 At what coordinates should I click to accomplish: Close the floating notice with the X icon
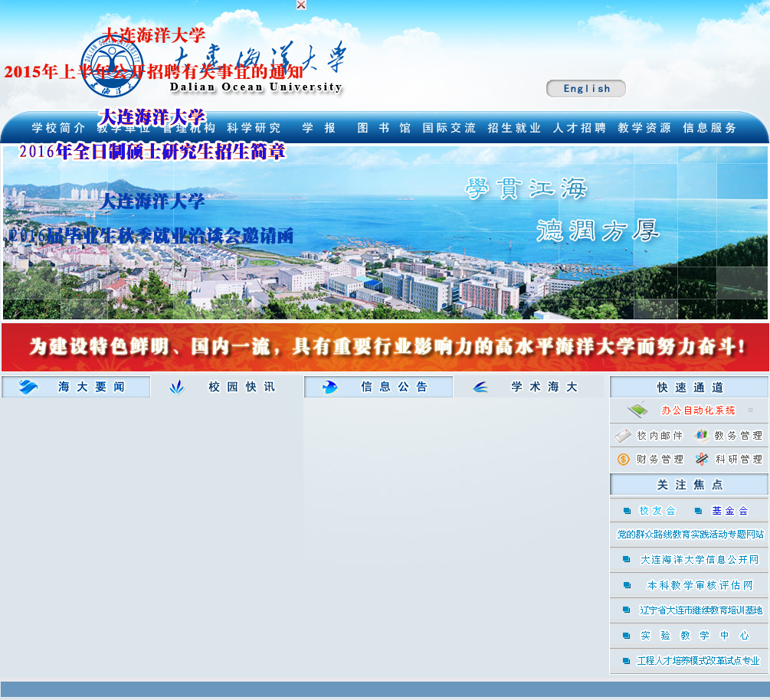[x=301, y=5]
